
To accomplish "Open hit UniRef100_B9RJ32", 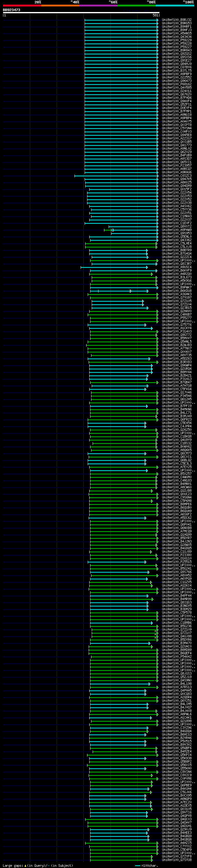I will click(176, 20).
